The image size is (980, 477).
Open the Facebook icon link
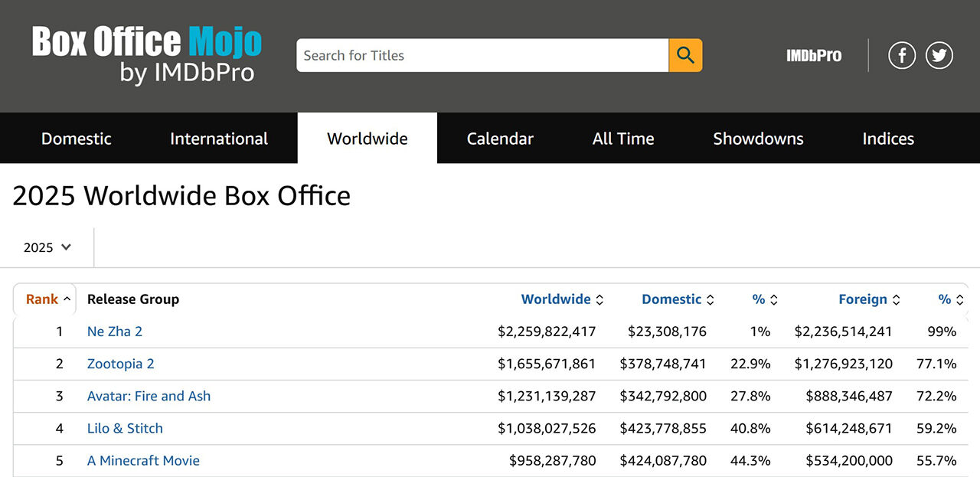click(x=902, y=55)
